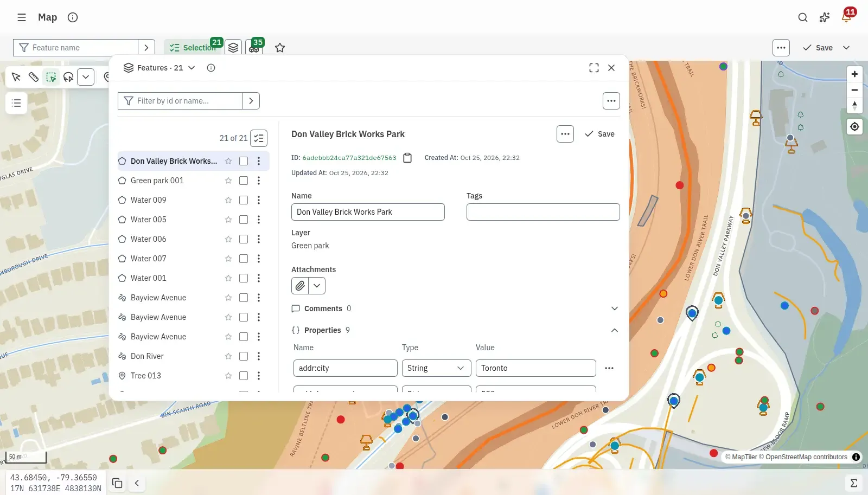Select the pointer arrow tool

pyautogui.click(x=16, y=77)
